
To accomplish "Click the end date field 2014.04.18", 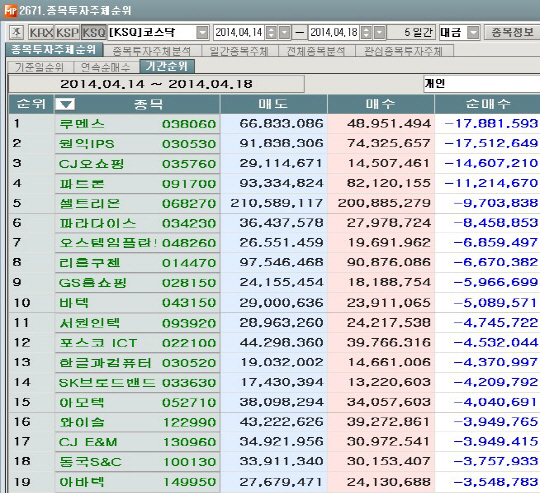I will click(334, 33).
